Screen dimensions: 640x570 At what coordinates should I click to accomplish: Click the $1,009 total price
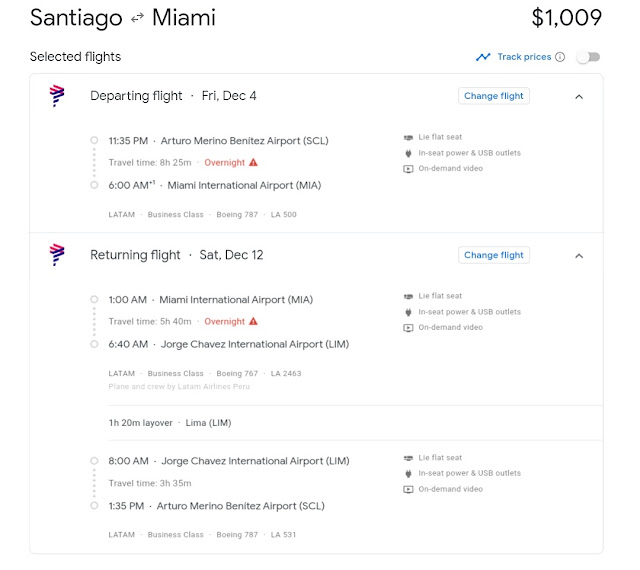pyautogui.click(x=567, y=18)
